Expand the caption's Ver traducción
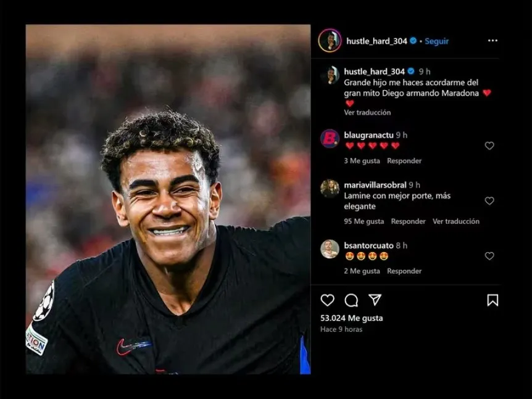The height and width of the screenshot is (399, 532). 367,113
